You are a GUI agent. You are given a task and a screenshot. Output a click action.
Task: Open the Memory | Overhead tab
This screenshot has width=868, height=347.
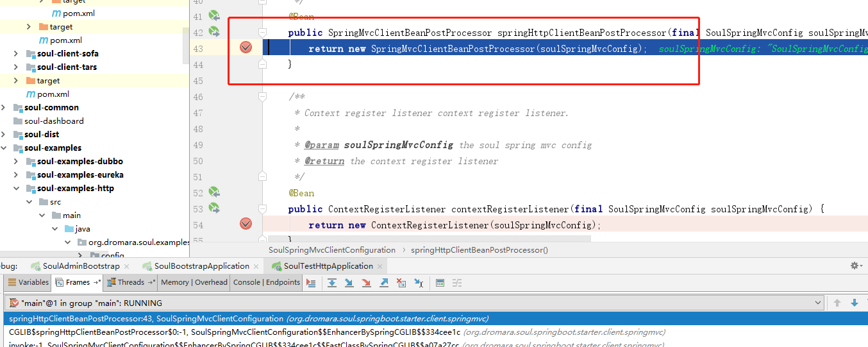(194, 282)
